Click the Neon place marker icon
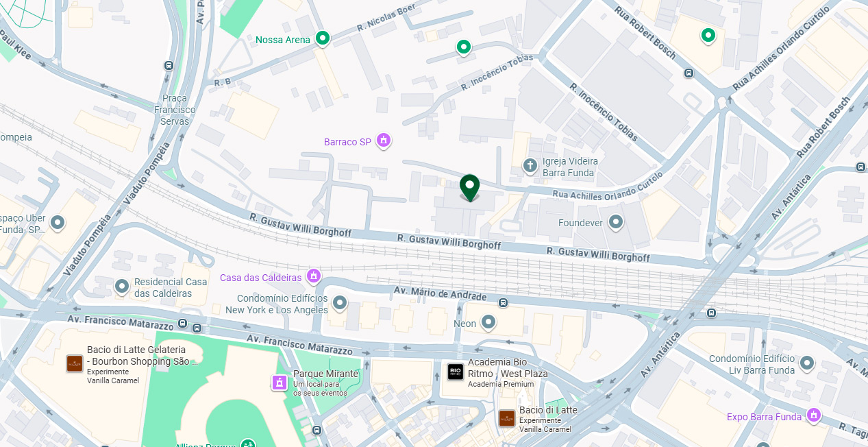This screenshot has width=868, height=447. (x=488, y=322)
